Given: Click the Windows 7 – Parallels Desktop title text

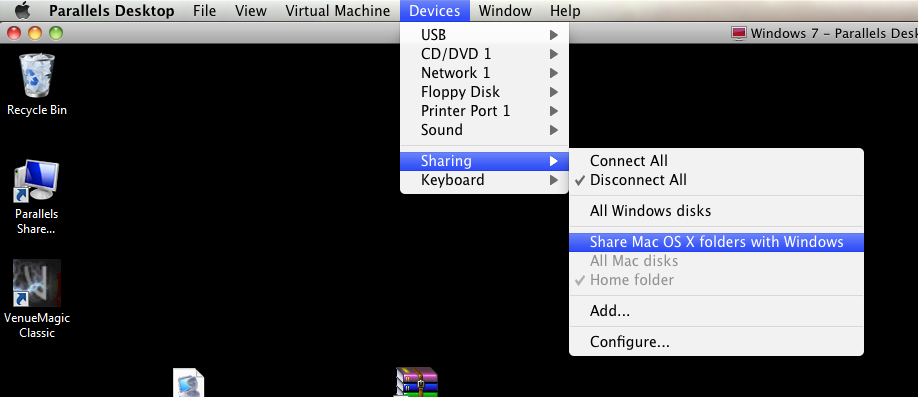Looking at the screenshot, I should 834,33.
